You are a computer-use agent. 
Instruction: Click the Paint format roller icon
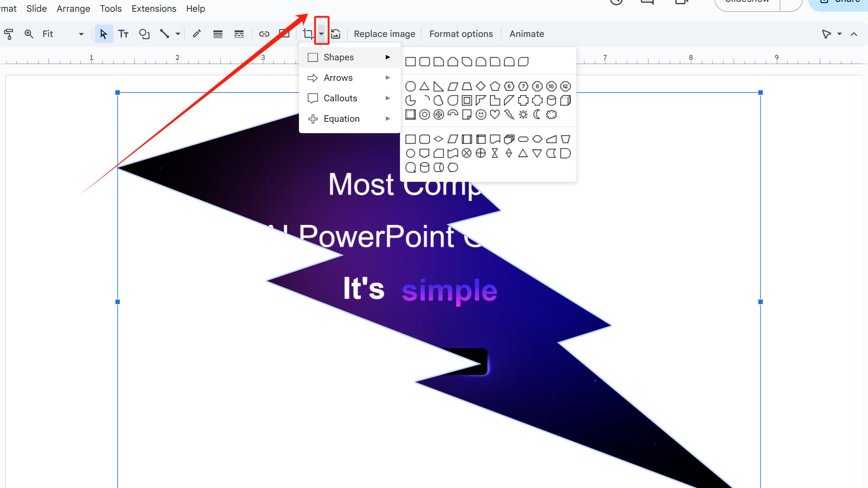pyautogui.click(x=8, y=34)
